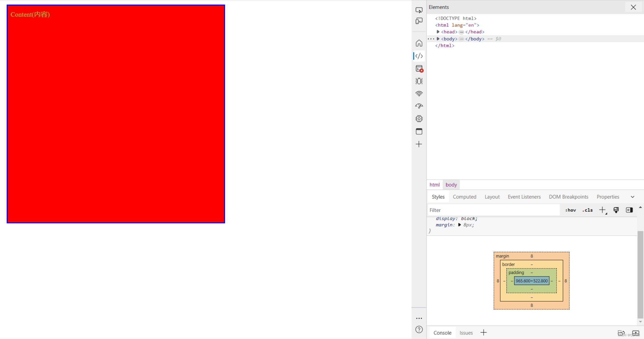Open the Console tool with error badge
Viewport: 644px width, 339px height.
coord(419,69)
